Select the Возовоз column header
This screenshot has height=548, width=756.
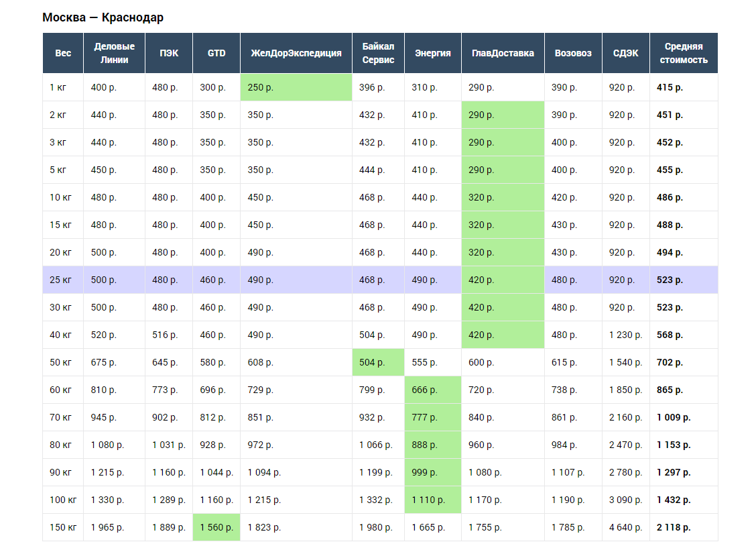573,53
